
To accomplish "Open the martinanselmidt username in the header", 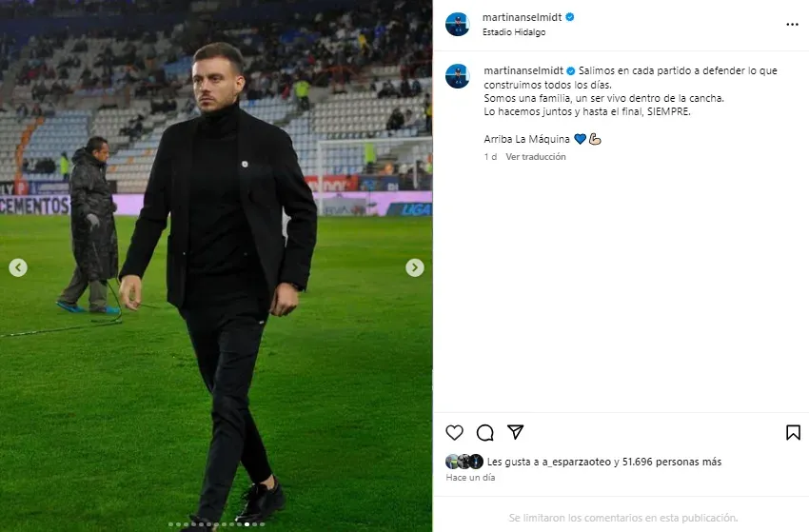I will pyautogui.click(x=523, y=17).
